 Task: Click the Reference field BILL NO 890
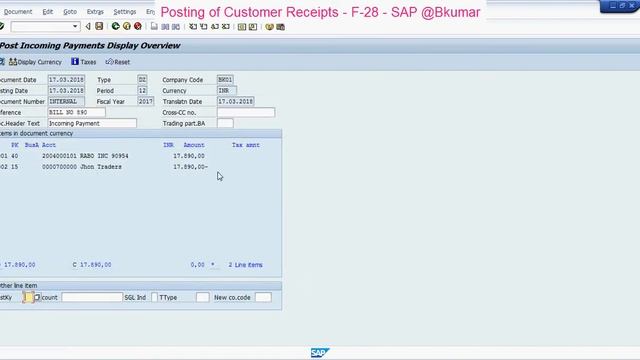tap(76, 112)
